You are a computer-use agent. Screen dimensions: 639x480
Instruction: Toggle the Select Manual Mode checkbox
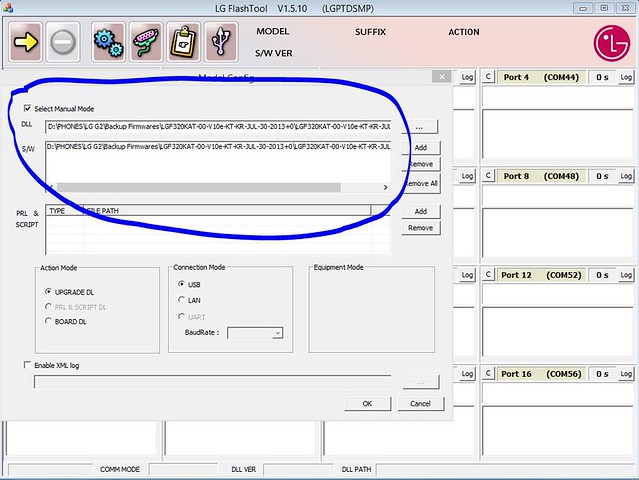point(27,108)
